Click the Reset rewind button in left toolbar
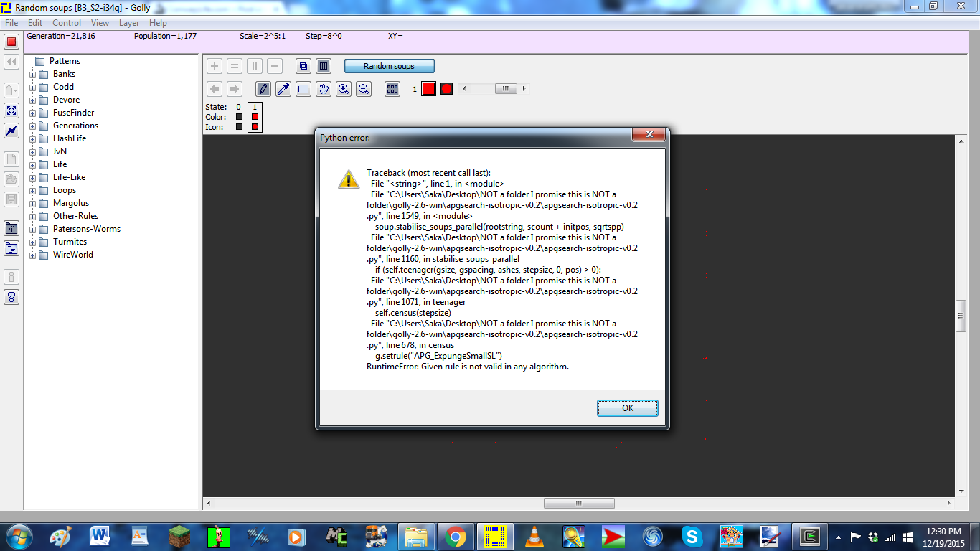 click(x=11, y=62)
